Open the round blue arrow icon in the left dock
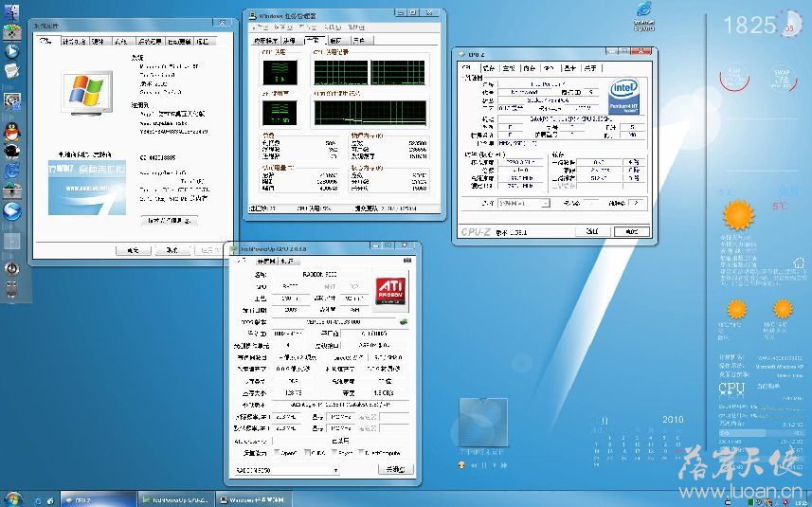The width and height of the screenshot is (812, 507). (x=11, y=211)
